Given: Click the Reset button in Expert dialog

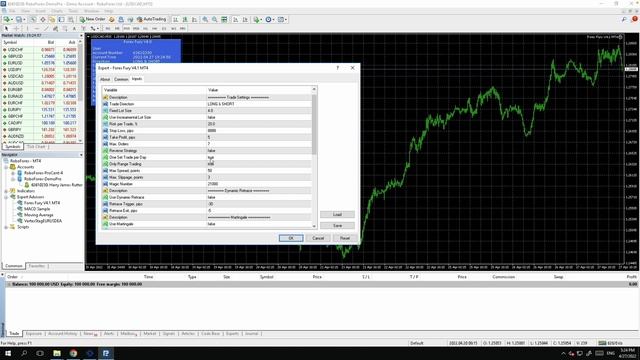Looking at the screenshot, I should (345, 238).
